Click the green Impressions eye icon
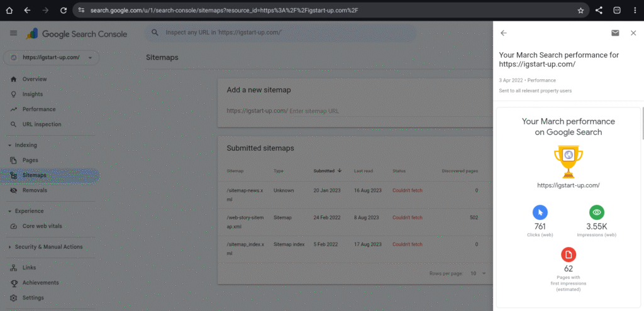Image resolution: width=644 pixels, height=311 pixels. click(x=596, y=212)
